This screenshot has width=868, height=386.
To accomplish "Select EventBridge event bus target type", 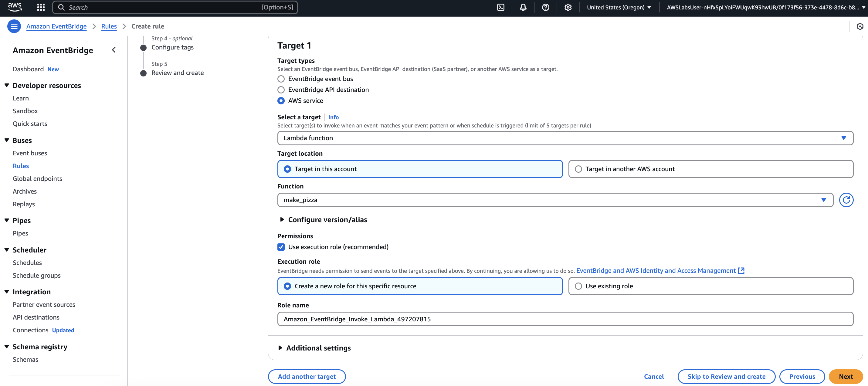I will pos(281,79).
